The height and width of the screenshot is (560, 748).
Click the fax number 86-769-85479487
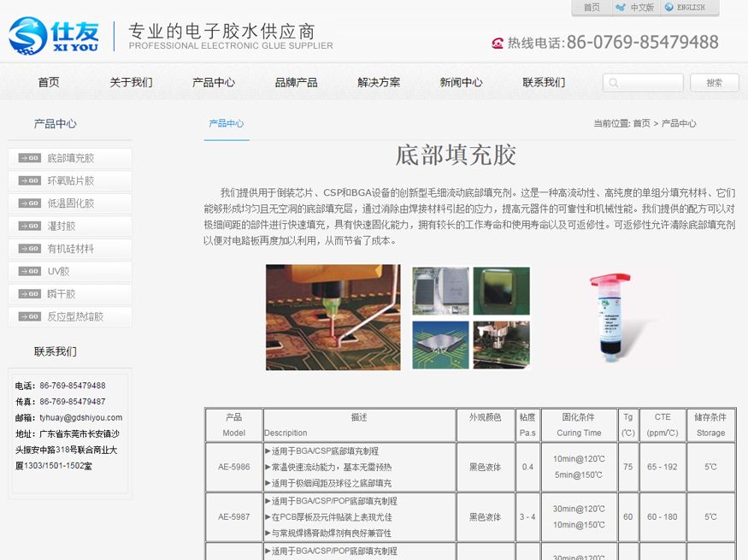(73, 402)
